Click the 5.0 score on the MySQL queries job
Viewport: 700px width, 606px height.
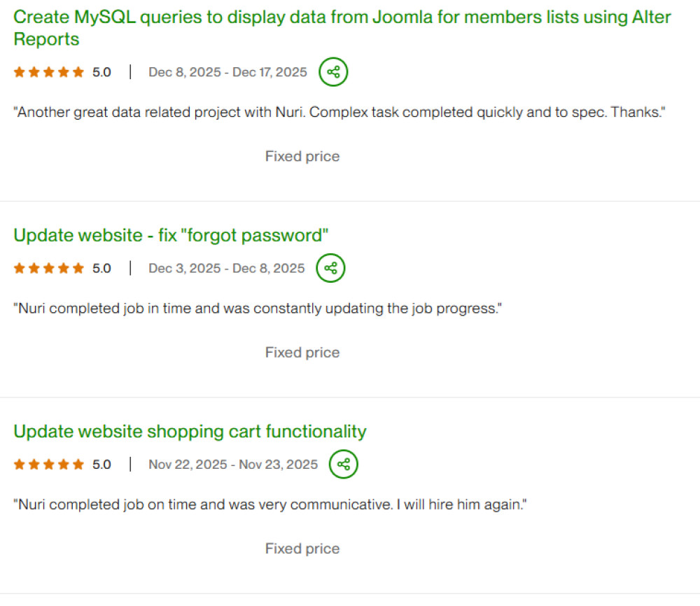(x=101, y=72)
